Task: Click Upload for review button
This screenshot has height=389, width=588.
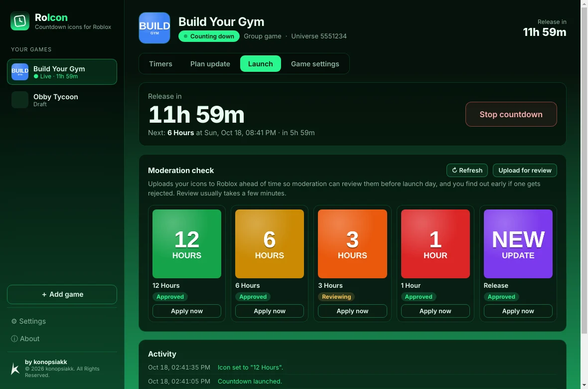Action: (525, 171)
